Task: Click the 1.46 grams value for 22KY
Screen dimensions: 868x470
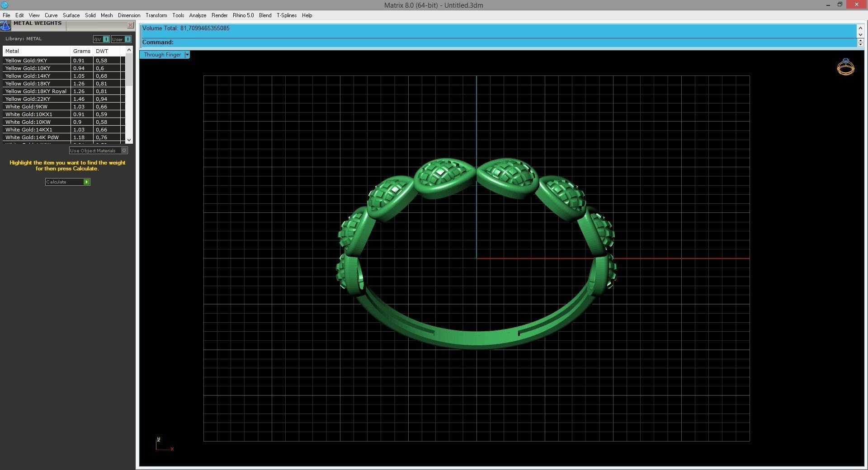Action: click(79, 99)
